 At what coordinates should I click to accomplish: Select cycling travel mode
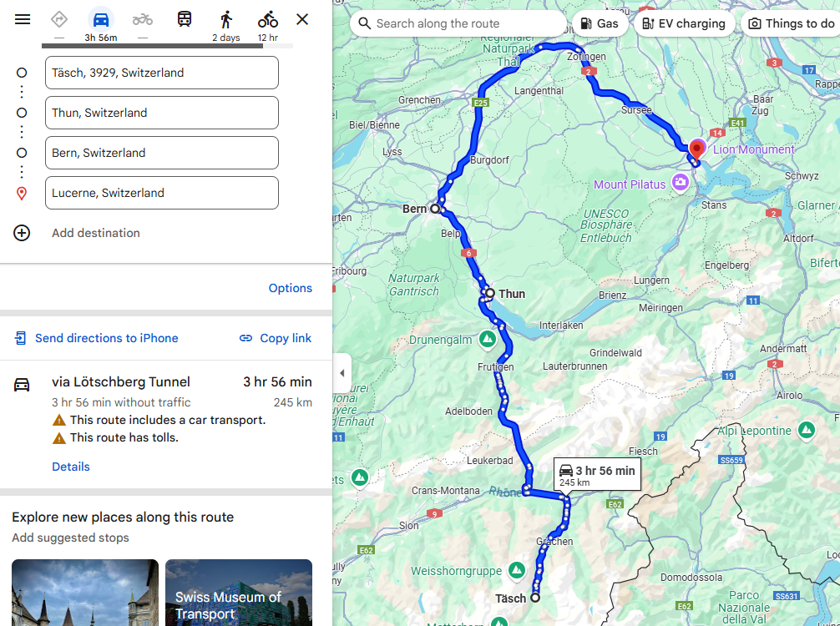click(268, 20)
